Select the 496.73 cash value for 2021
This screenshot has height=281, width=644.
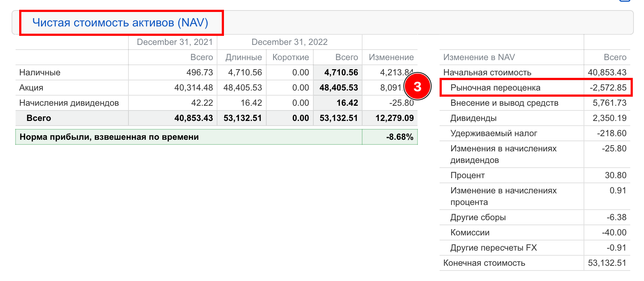pos(200,72)
